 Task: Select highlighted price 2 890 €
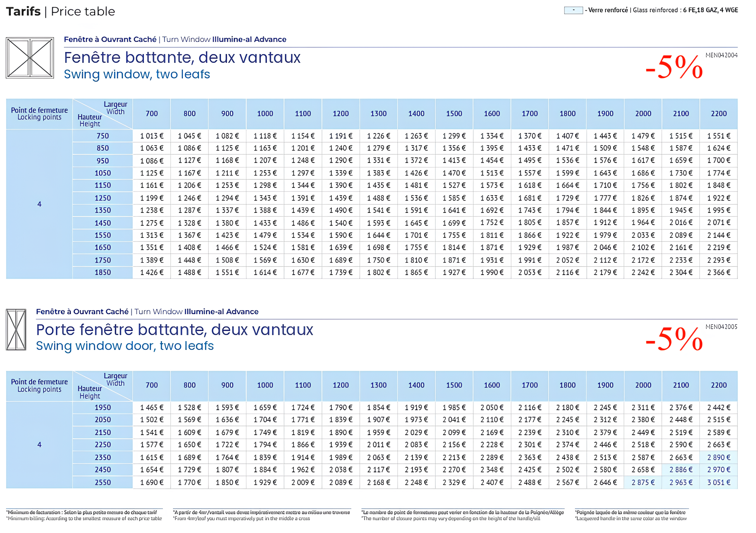719,457
